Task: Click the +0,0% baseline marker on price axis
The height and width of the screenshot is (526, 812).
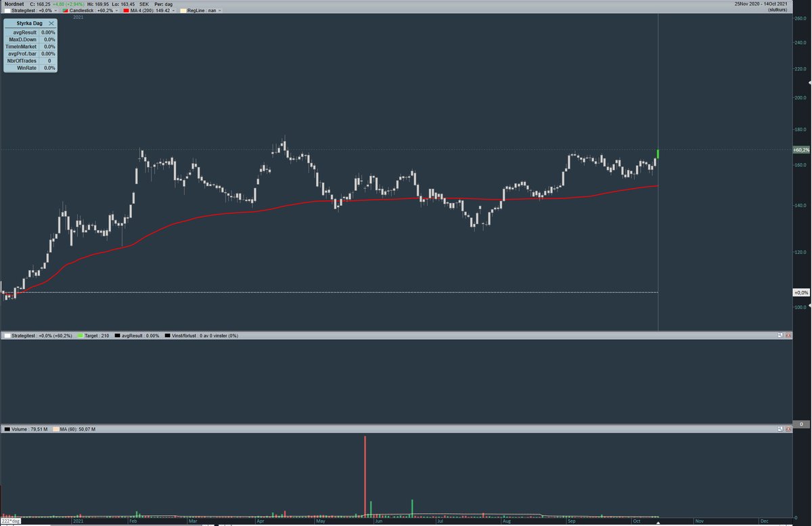Action: coord(800,292)
